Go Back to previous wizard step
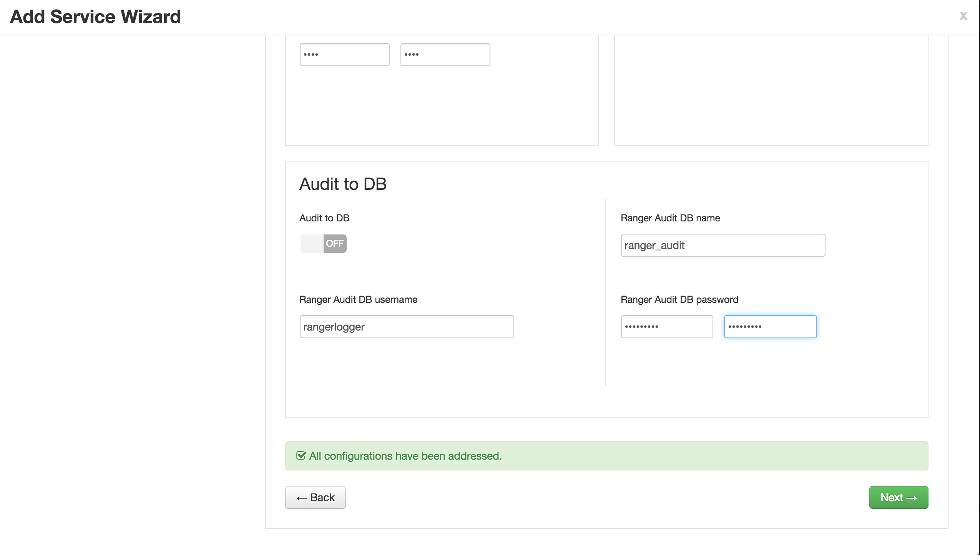 click(315, 497)
